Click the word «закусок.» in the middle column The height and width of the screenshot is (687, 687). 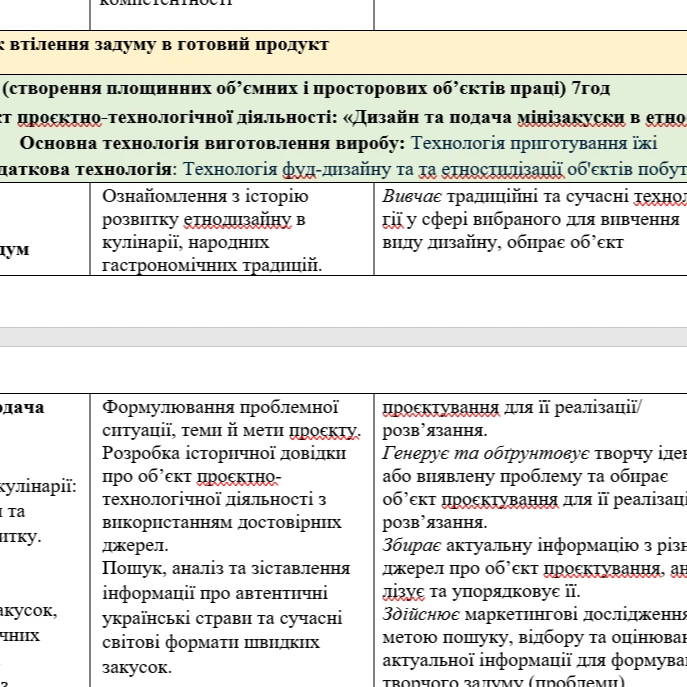137,668
